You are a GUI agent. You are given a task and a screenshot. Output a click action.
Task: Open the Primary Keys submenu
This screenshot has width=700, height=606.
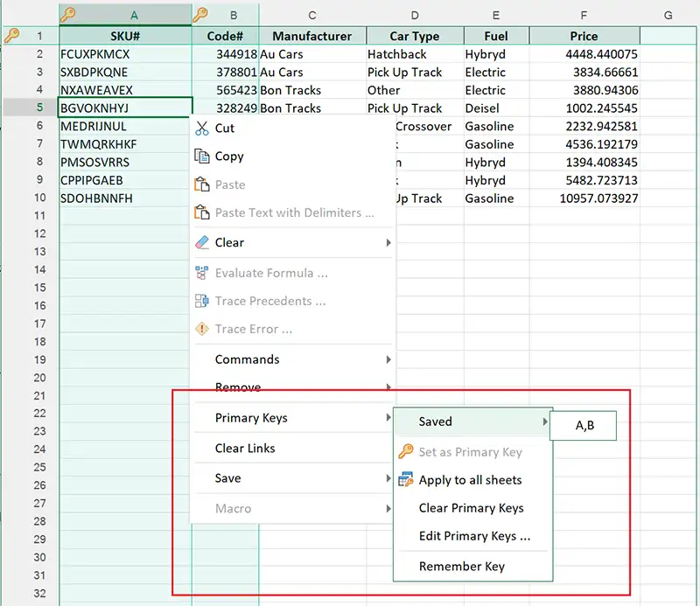(251, 418)
